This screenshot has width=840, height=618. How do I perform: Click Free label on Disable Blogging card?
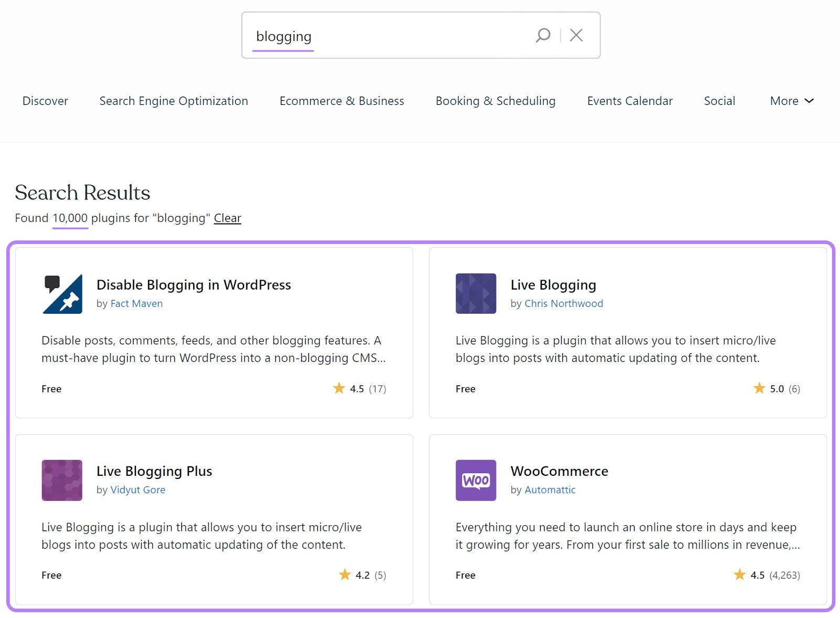pyautogui.click(x=51, y=389)
